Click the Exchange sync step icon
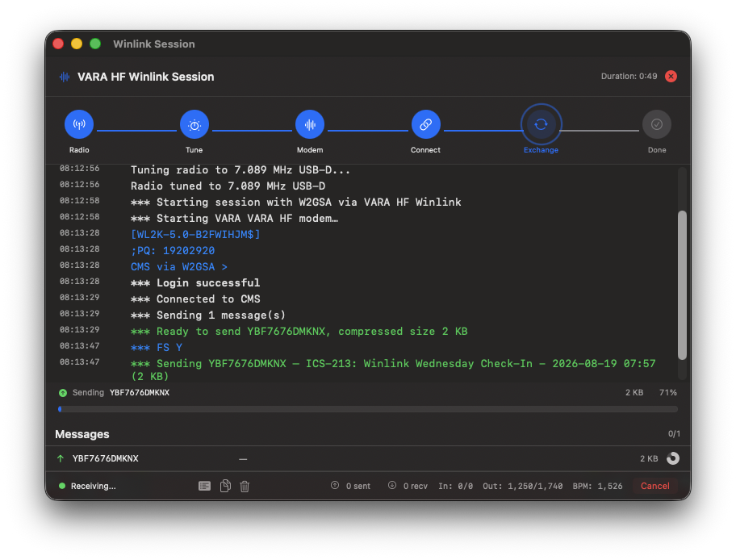This screenshot has height=560, width=736. [542, 124]
